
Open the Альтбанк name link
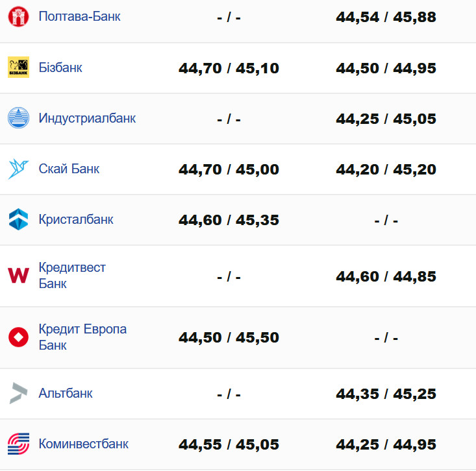tap(66, 393)
